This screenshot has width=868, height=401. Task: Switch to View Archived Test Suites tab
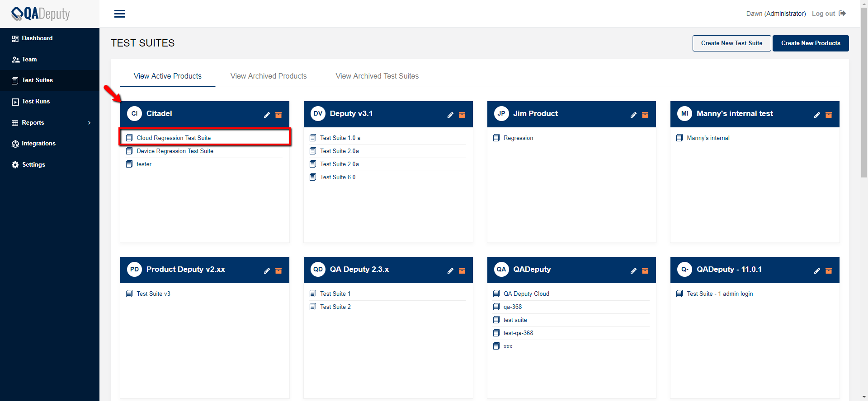point(377,76)
